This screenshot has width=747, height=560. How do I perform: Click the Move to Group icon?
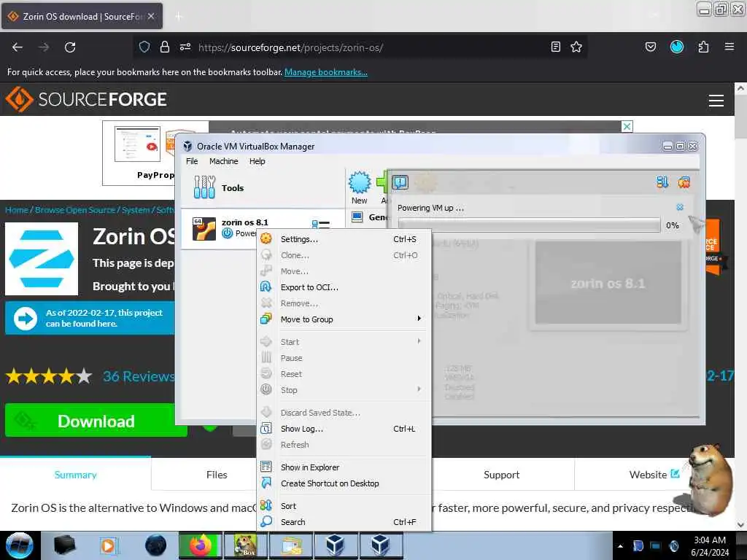point(266,319)
